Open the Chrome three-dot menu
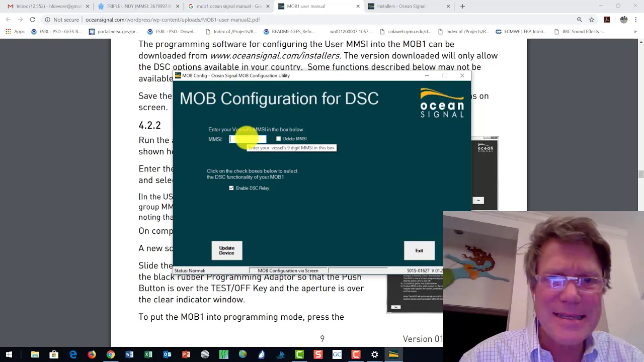Screen dimensions: 644x362 [x=636, y=20]
